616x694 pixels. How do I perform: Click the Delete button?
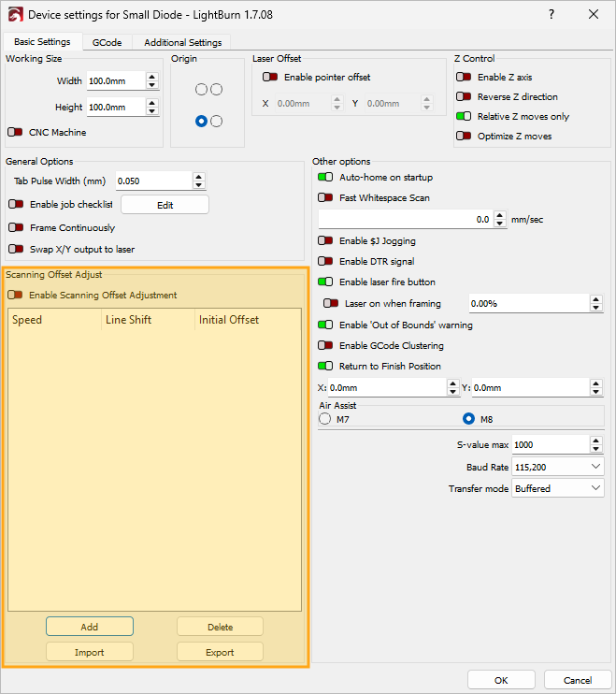(x=221, y=627)
